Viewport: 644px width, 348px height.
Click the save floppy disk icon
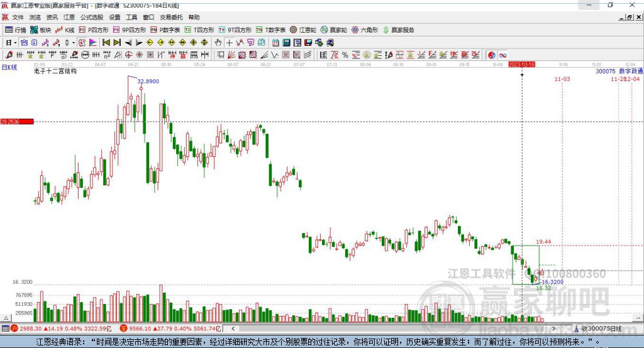[308, 43]
